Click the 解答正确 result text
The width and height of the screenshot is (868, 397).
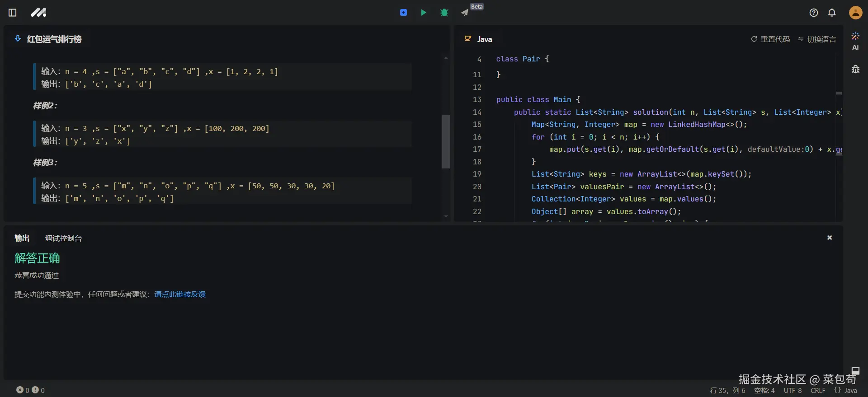click(37, 258)
